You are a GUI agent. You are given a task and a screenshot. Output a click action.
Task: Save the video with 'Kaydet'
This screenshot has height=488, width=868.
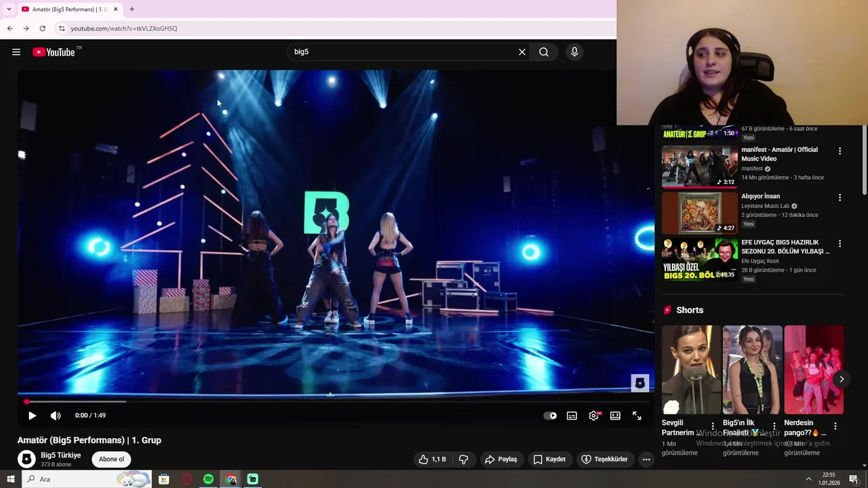pos(549,459)
